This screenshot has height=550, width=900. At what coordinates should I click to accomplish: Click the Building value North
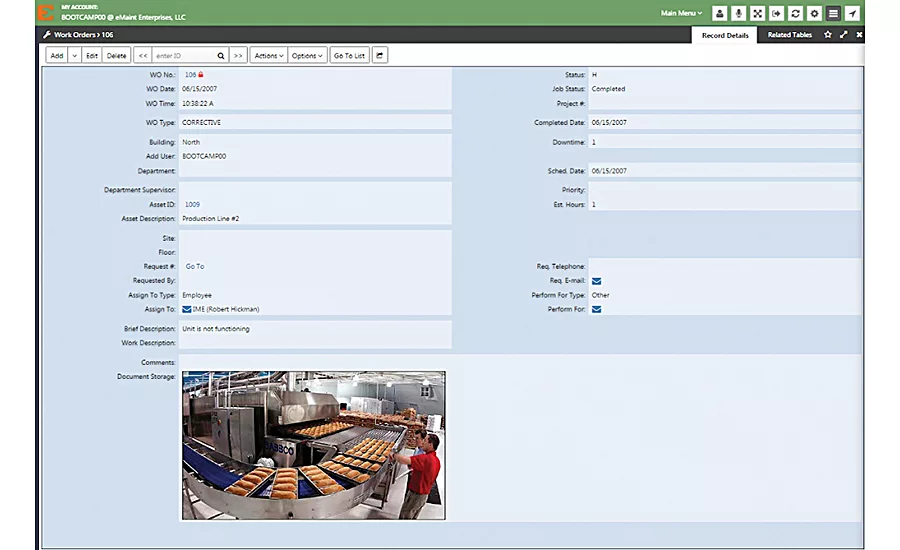[x=191, y=142]
